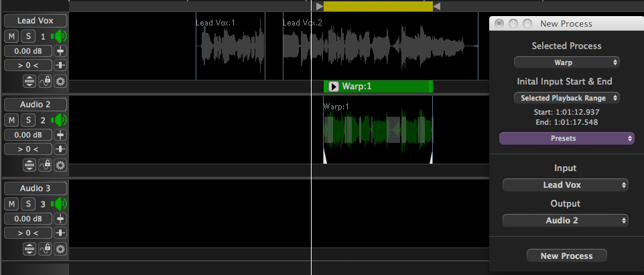The image size is (644, 275).
Task: Click the Audio 2 automation lock icon
Action: point(46,165)
